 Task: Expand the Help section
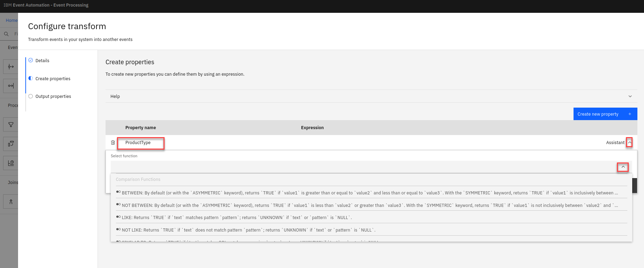coord(630,97)
